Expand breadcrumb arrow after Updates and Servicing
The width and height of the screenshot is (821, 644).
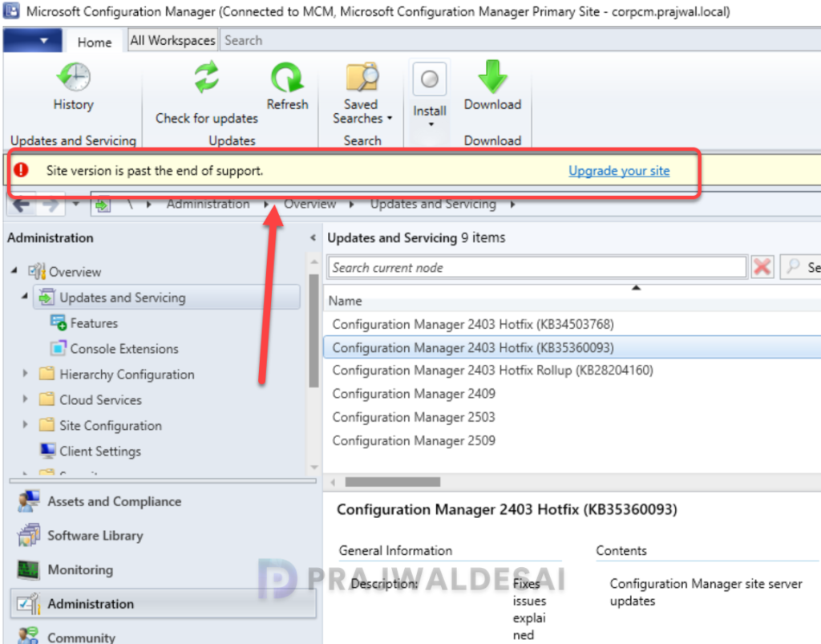[512, 205]
